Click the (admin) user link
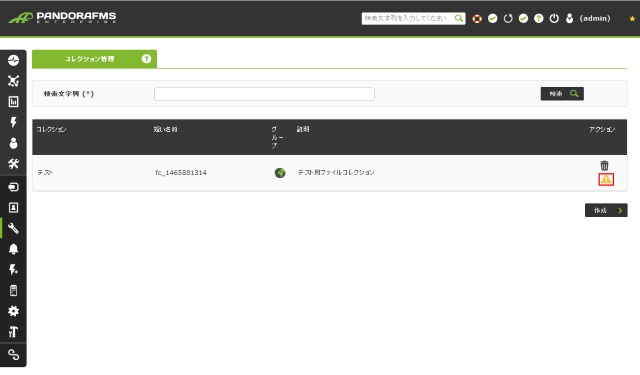 coord(595,18)
